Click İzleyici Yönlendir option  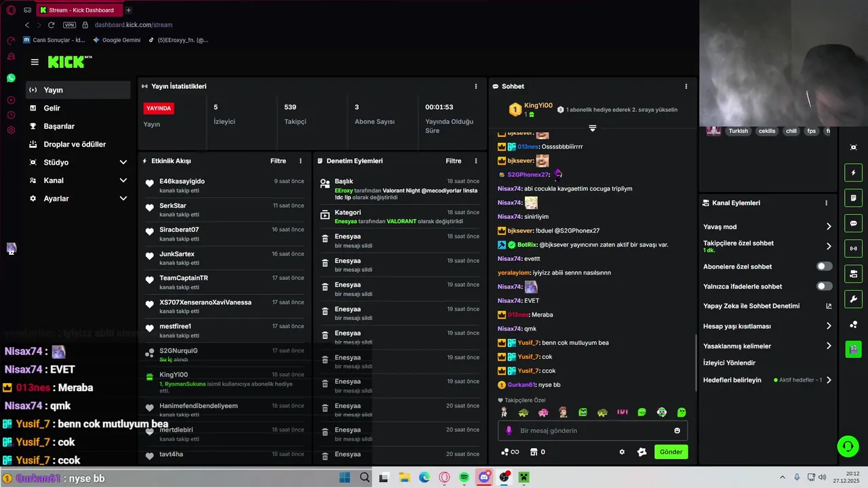click(729, 363)
